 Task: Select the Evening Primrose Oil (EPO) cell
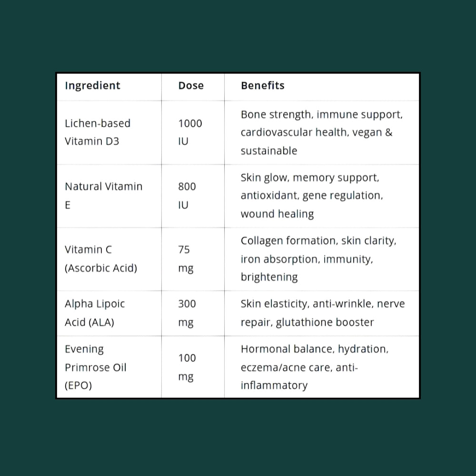(x=95, y=367)
